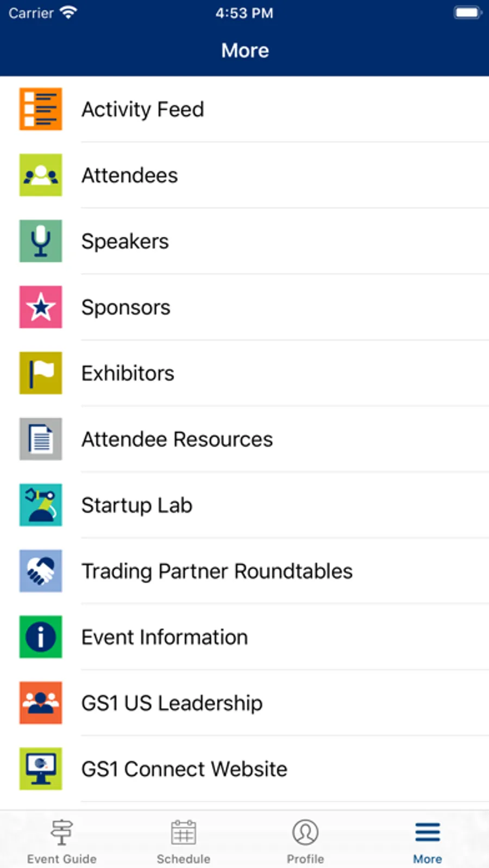This screenshot has height=868, width=489.
Task: Tap the Attendee Resources document icon
Action: point(41,439)
